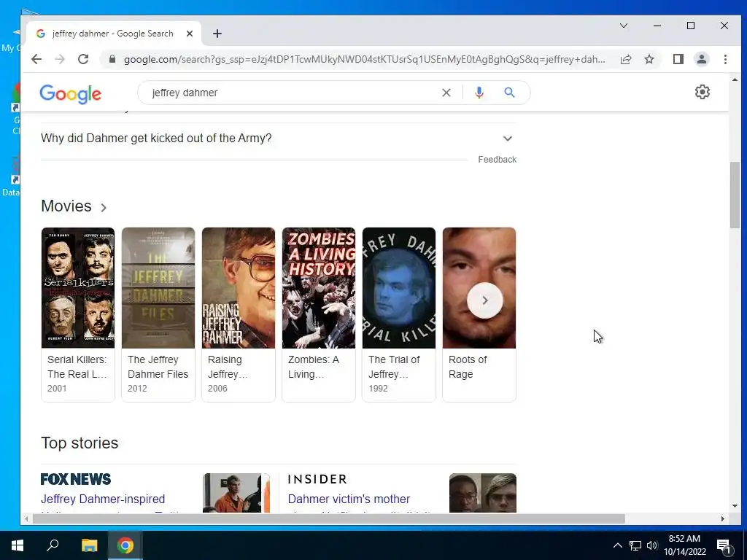Click the FOX NEWS logo
This screenshot has width=747, height=560.
pyautogui.click(x=76, y=479)
